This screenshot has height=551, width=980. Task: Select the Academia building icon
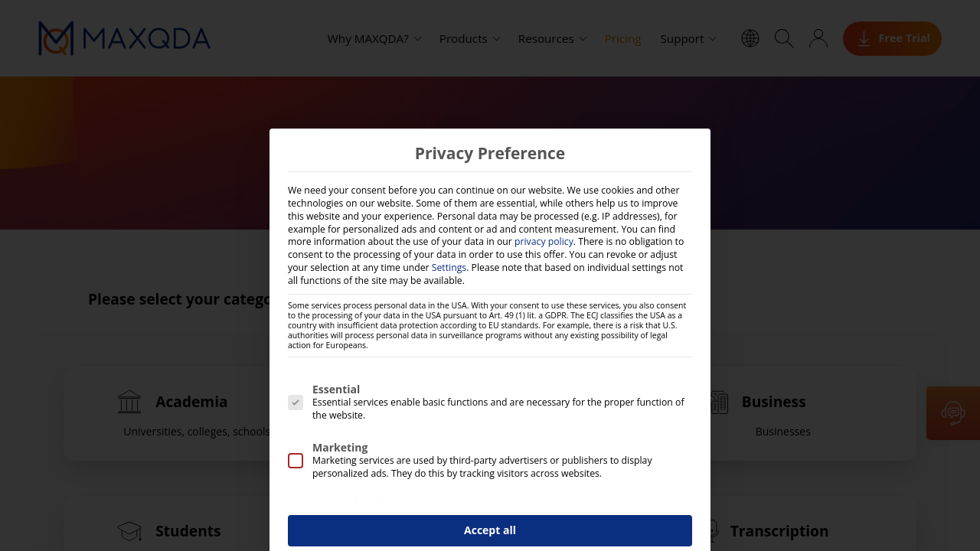click(x=129, y=402)
